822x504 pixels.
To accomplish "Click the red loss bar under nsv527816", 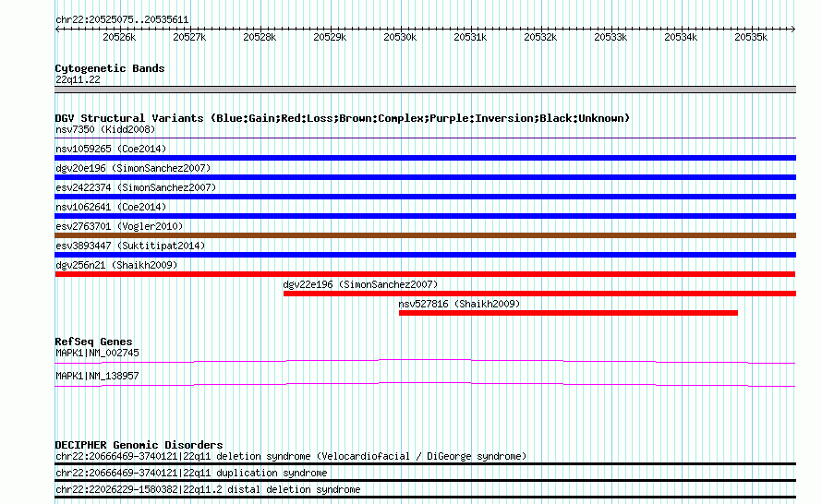I will point(568,313).
